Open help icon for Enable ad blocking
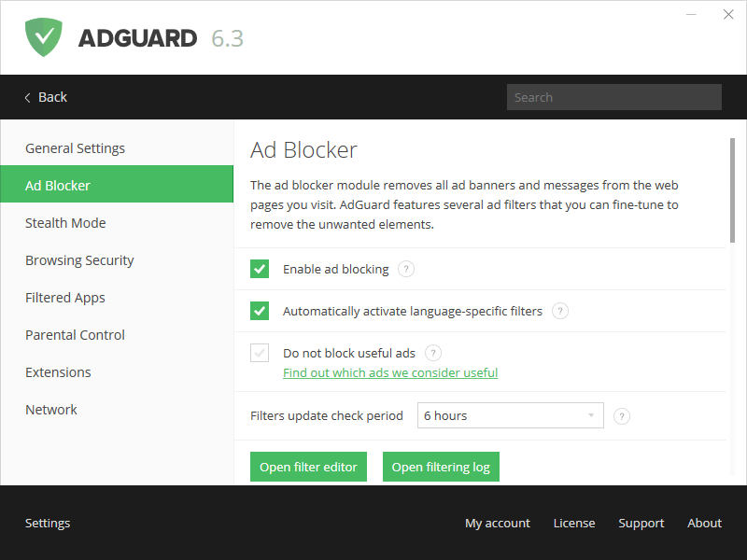747x560 pixels. point(405,269)
